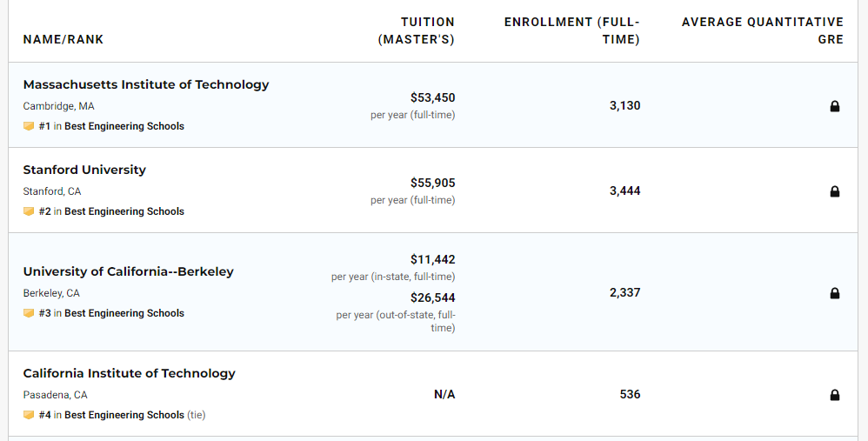Click the lock icon in Caltech row

835,395
